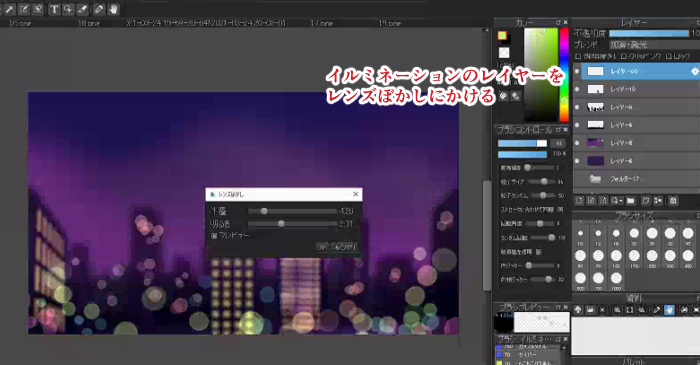Adjust the layer 不透明度 slider
The width and height of the screenshot is (700, 365).
click(649, 33)
